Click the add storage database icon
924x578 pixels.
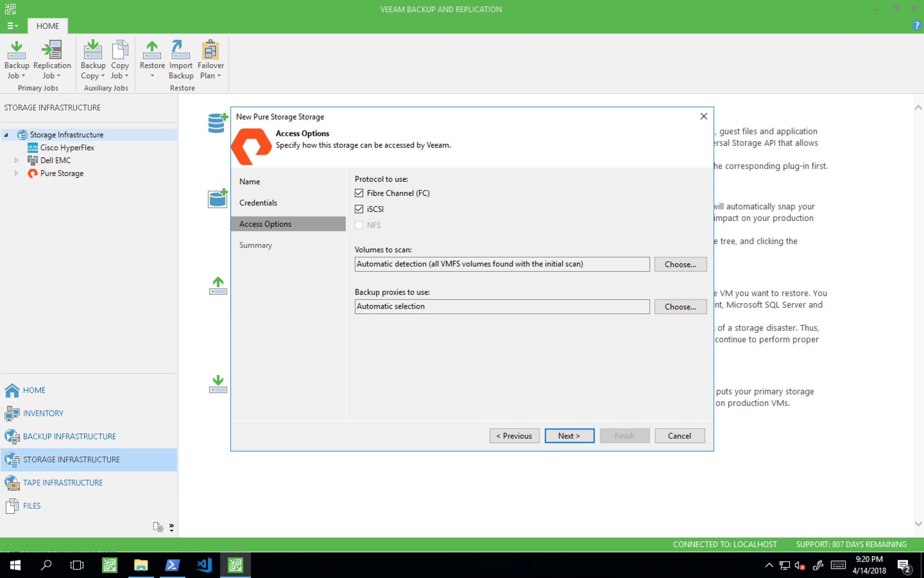pyautogui.click(x=218, y=123)
